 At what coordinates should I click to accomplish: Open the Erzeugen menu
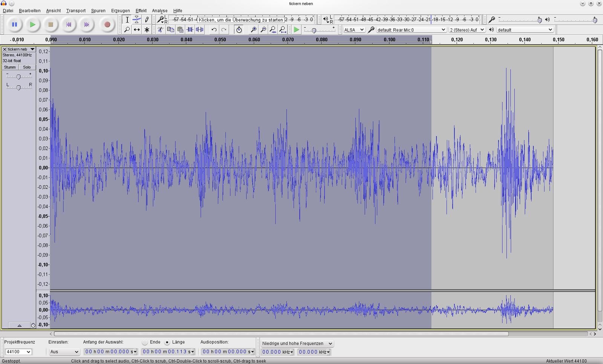(121, 11)
